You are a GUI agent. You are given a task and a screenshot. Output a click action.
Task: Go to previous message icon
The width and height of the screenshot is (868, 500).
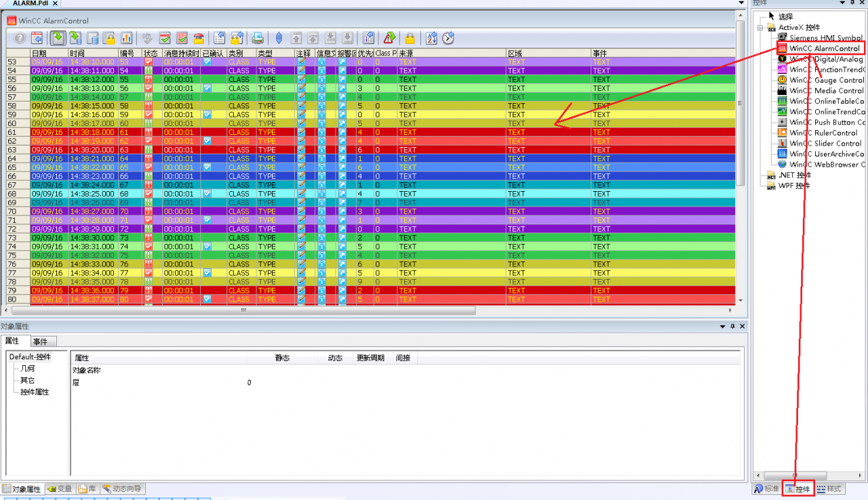point(313,38)
